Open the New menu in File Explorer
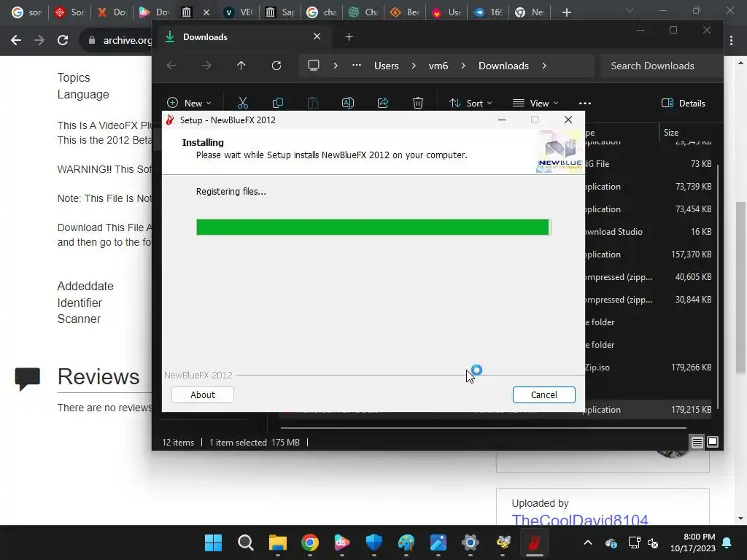The width and height of the screenshot is (747, 560). [189, 103]
